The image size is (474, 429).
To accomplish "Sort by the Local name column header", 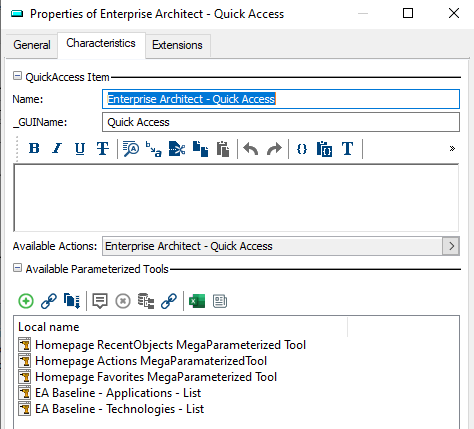I will [49, 327].
